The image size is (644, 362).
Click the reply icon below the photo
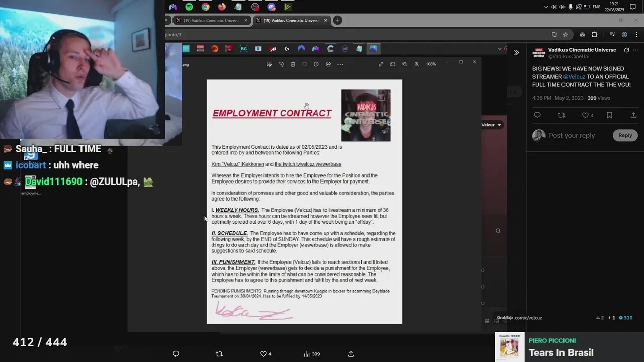point(176,354)
